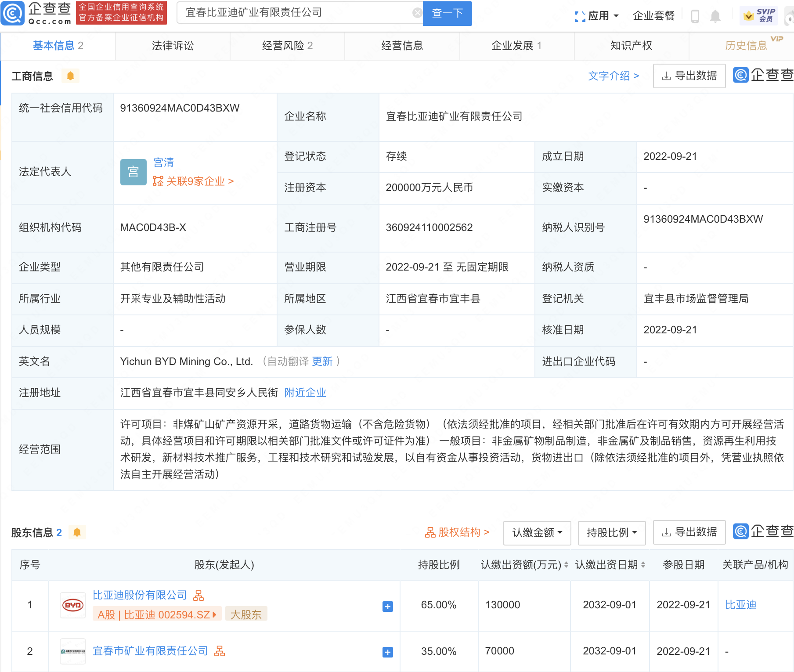Click the 宫 avatar of legal representative
Image resolution: width=794 pixels, height=672 pixels.
tap(133, 172)
